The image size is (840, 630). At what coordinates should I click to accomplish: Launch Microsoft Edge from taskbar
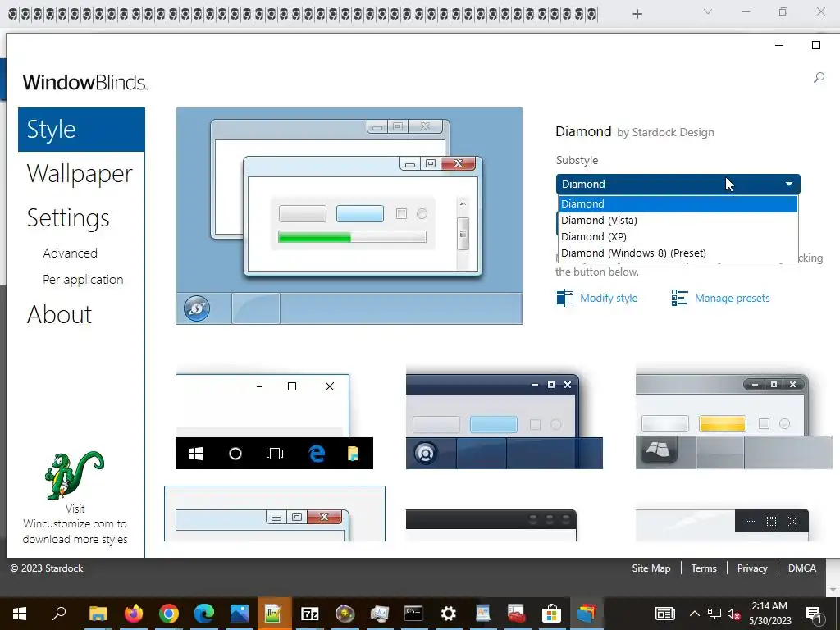[x=204, y=614]
